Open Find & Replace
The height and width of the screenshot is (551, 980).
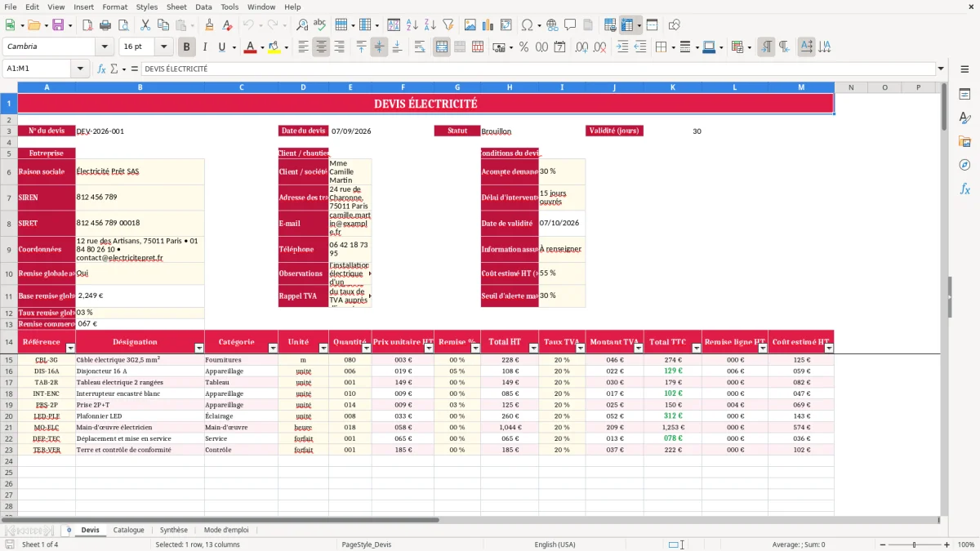(x=302, y=25)
